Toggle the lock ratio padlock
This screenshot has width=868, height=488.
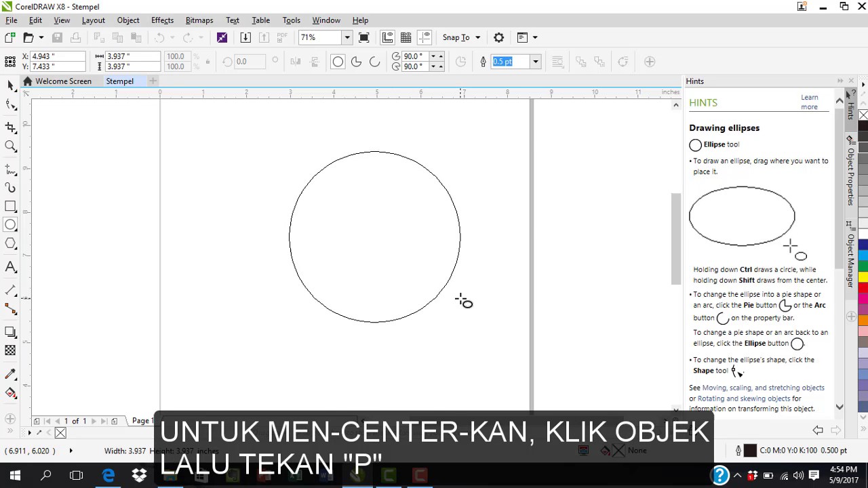pyautogui.click(x=208, y=62)
